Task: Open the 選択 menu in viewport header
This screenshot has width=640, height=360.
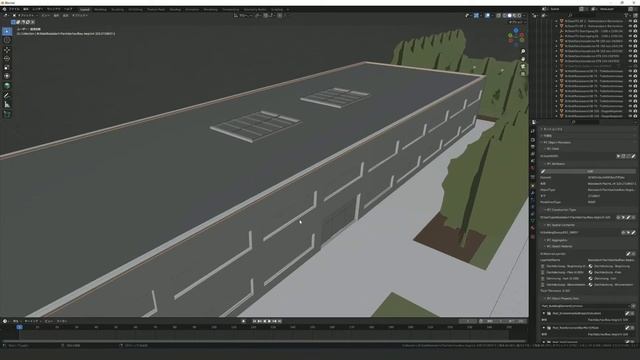Action: point(56,16)
